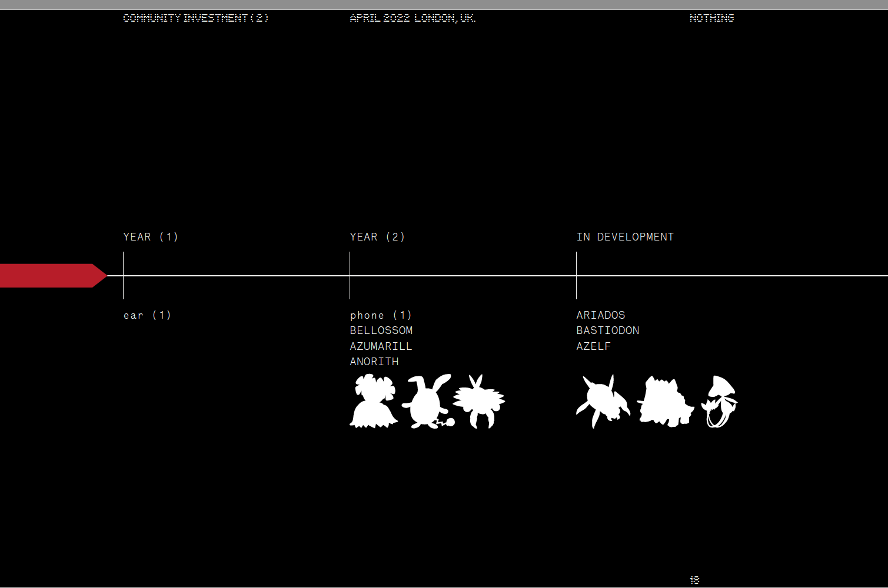This screenshot has width=888, height=588.
Task: Select the Ariados silhouette under In Development
Action: 603,402
